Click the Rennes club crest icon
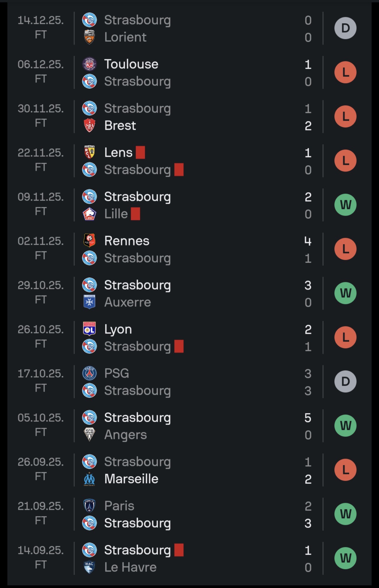Viewport: 379px width, 588px height. coord(89,241)
